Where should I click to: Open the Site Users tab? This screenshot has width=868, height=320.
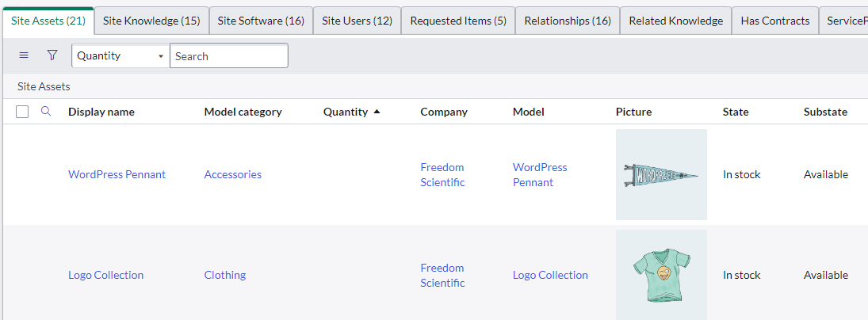(357, 21)
